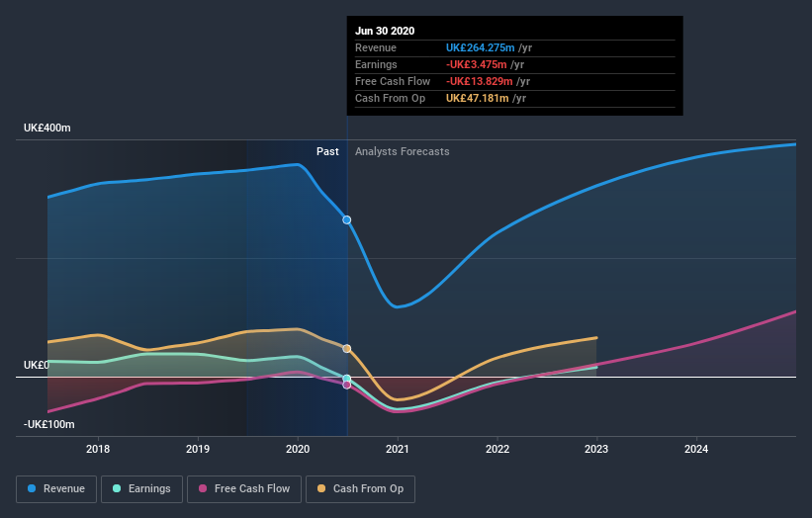812x518 pixels.
Task: Click the UK£400m y-axis label
Action: 47,128
